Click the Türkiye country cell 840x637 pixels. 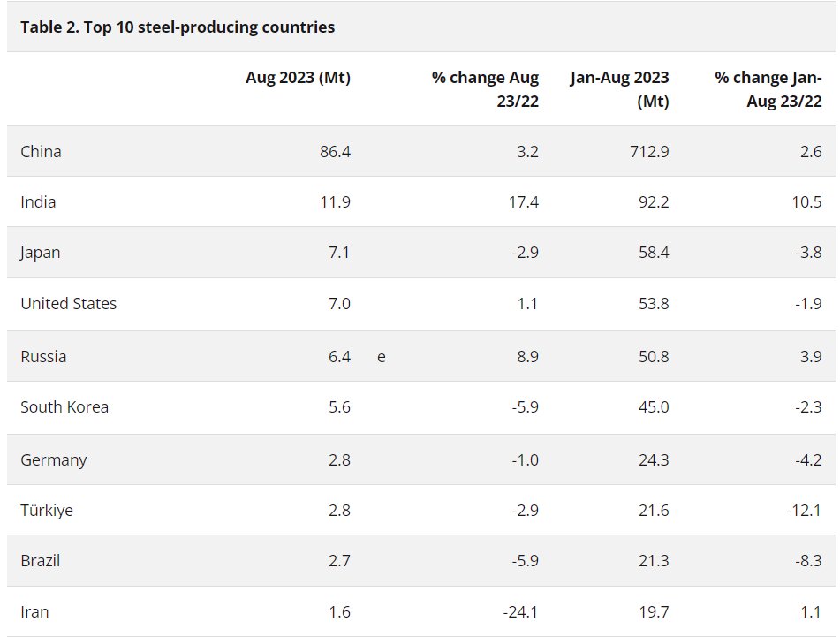pos(47,511)
